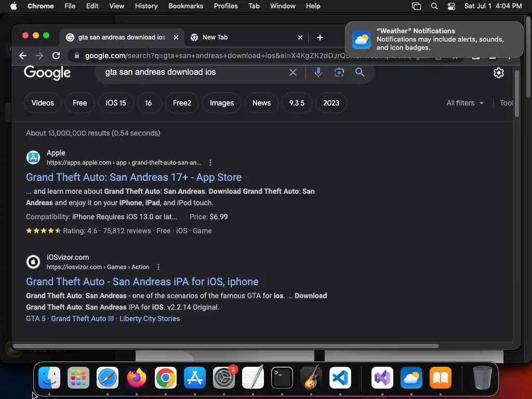Open the Grand Theft Auto III sitelink
Screen dimensions: 532x399
click(x=83, y=318)
